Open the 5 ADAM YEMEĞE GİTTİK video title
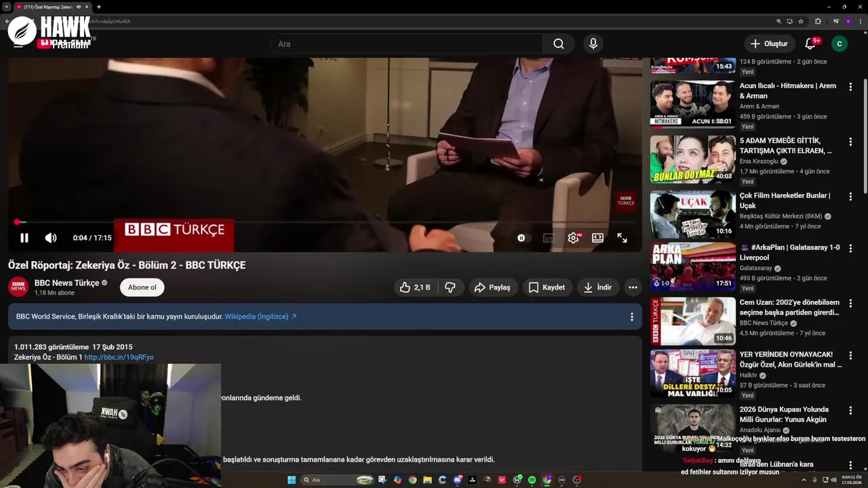868x488 pixels. (786, 146)
